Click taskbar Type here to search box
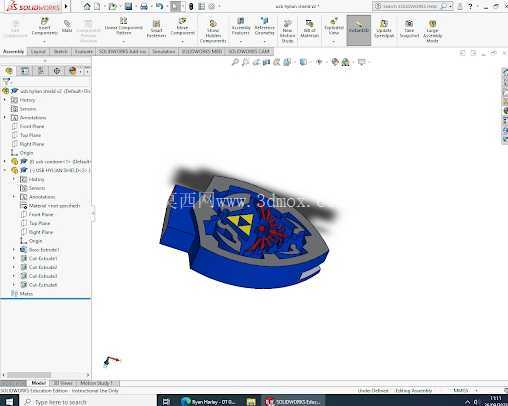508x406 pixels. [88, 401]
